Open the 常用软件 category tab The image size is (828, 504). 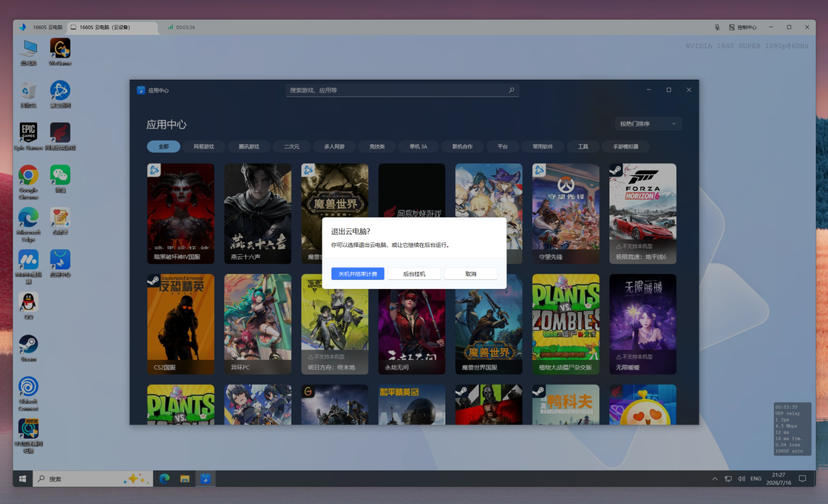pos(543,146)
